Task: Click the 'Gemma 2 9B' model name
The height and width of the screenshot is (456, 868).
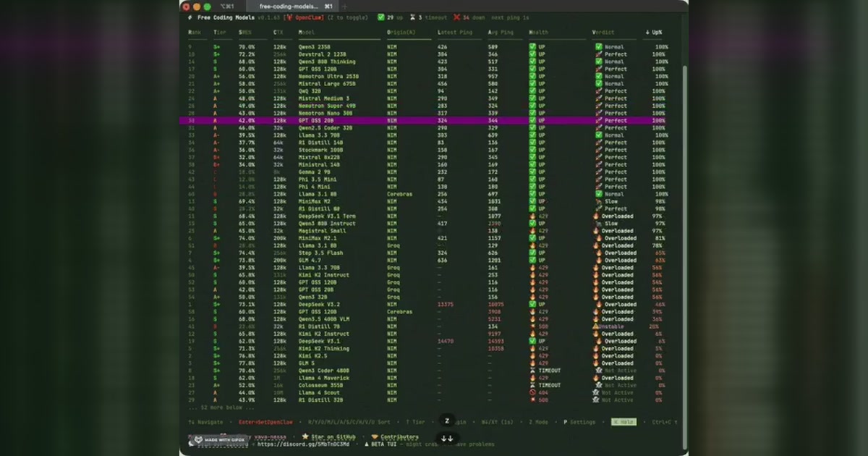Action: click(314, 172)
